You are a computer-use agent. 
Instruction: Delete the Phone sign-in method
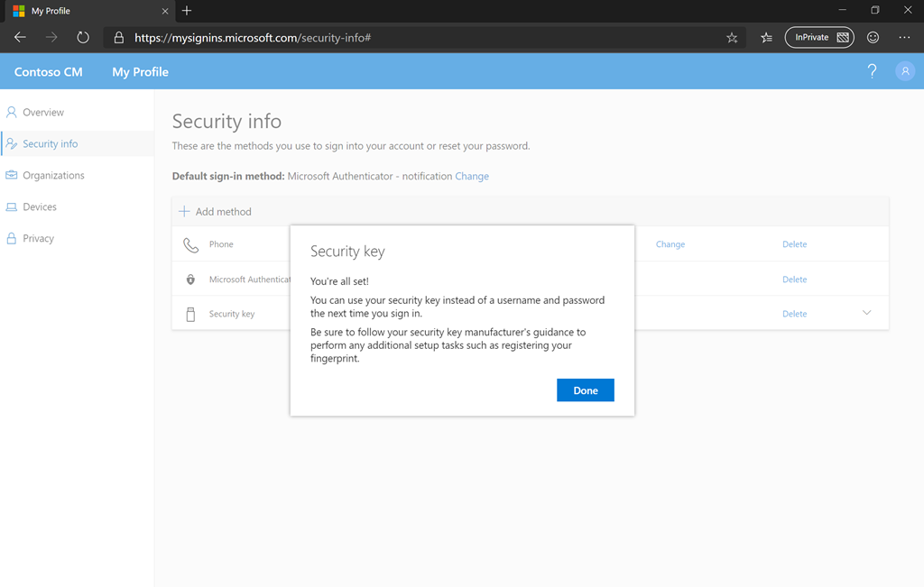point(794,244)
